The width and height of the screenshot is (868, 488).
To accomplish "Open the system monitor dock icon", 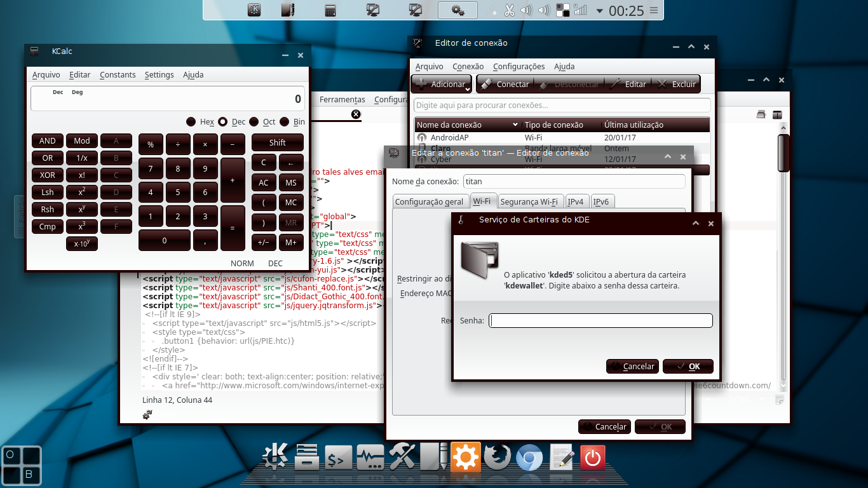I will point(370,457).
